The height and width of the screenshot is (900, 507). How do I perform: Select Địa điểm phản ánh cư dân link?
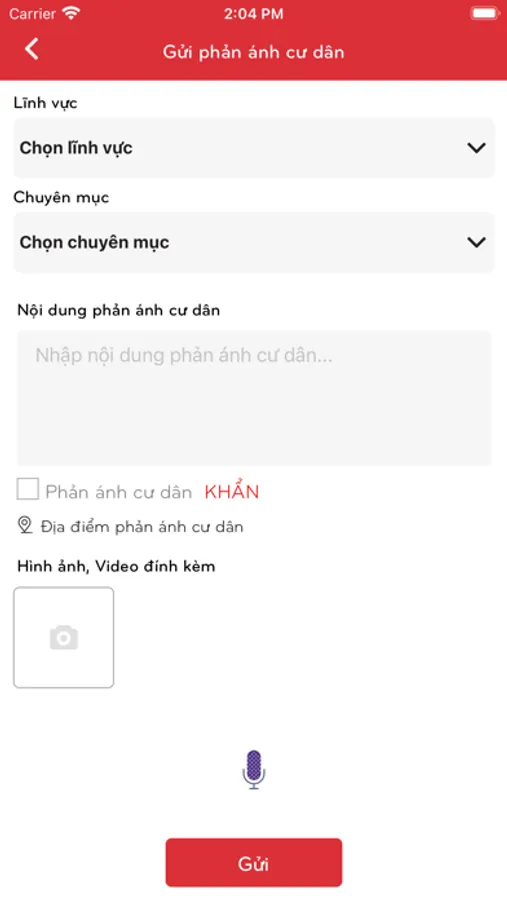coord(142,527)
